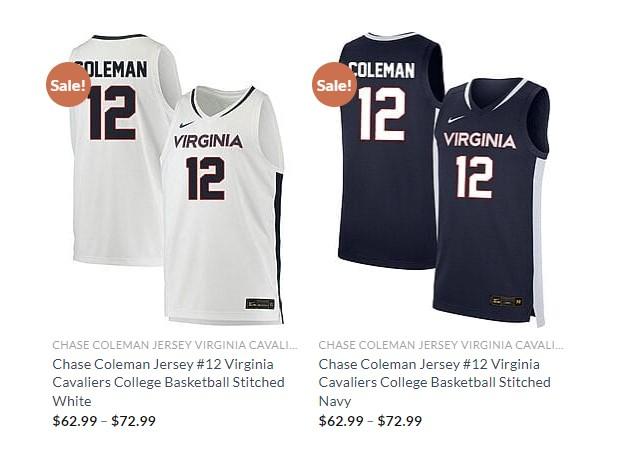Viewport: 625px width, 471px height.
Task: Click the COLEMAN name on the navy jersey back
Action: (382, 70)
